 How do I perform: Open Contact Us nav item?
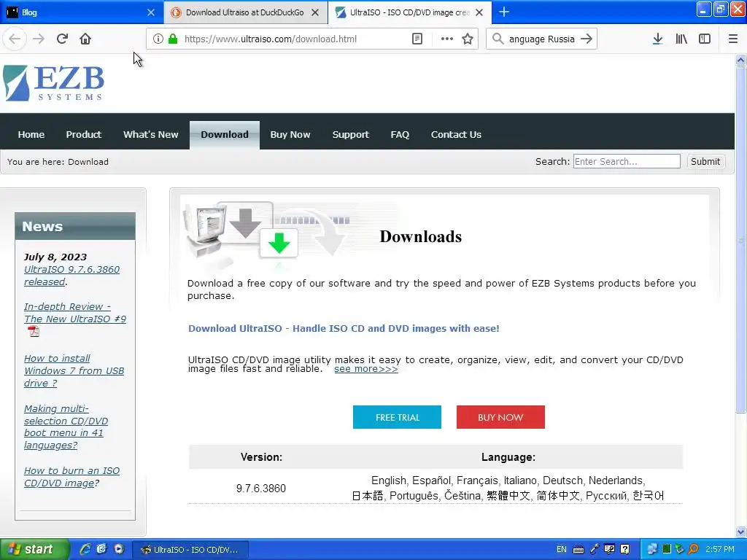[456, 135]
